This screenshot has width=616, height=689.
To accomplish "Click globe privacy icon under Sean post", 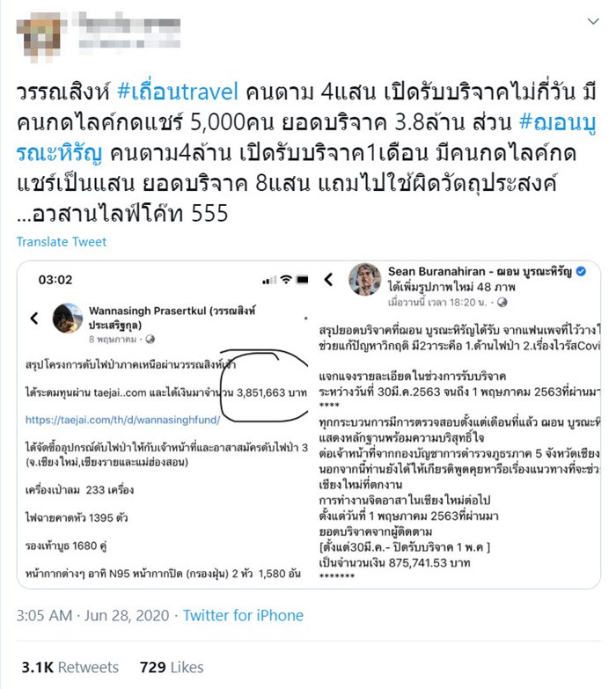I will coord(502,303).
